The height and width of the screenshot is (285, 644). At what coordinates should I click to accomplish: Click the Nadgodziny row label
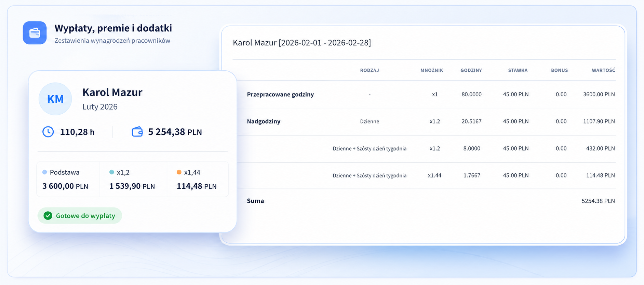(x=264, y=122)
